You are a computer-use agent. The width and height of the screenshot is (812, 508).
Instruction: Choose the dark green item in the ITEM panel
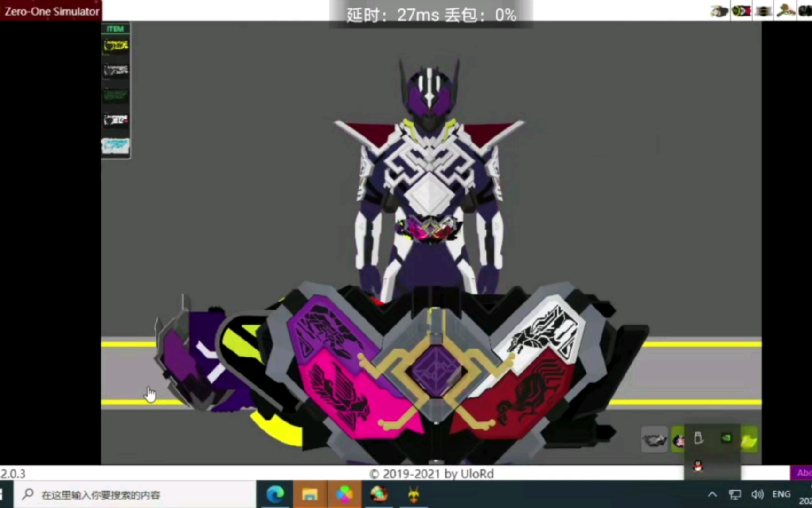point(116,95)
